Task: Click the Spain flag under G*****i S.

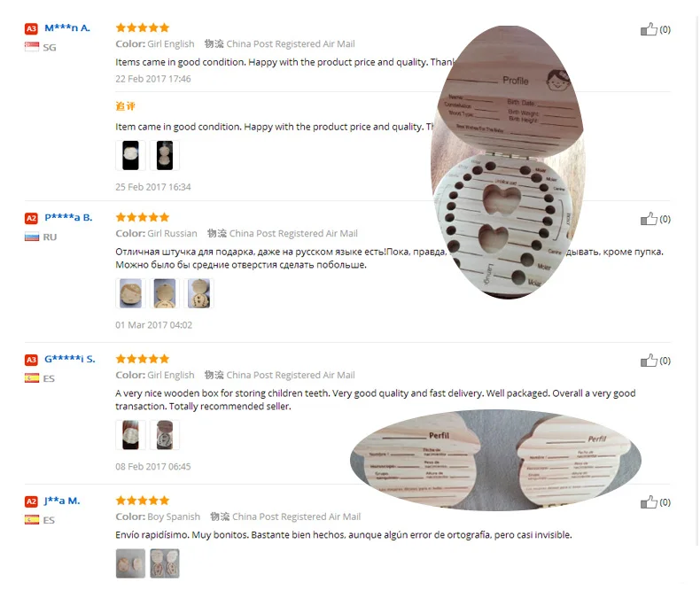Action: tap(31, 378)
